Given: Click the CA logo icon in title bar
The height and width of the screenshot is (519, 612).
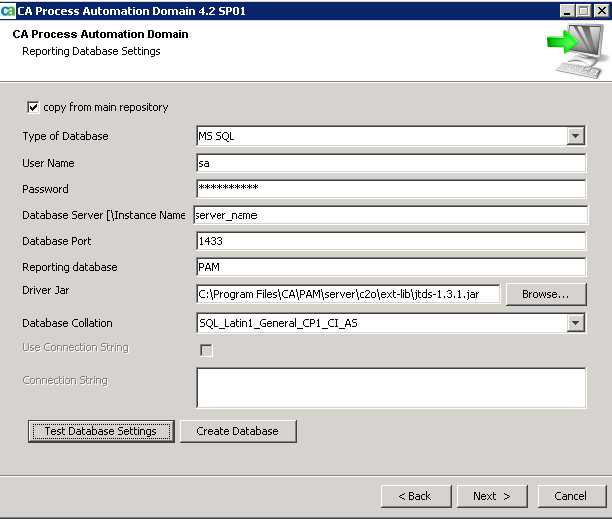Looking at the screenshot, I should (8, 9).
